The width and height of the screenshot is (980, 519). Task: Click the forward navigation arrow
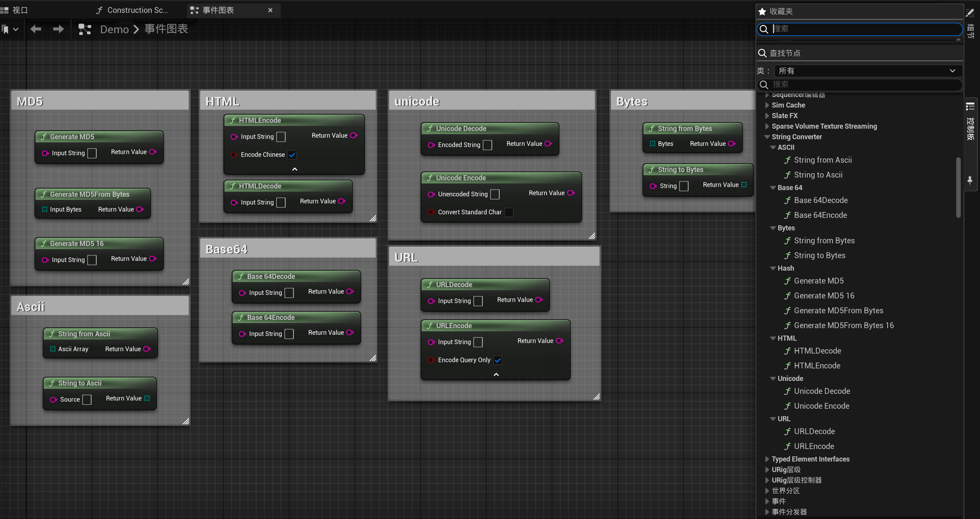pos(58,29)
